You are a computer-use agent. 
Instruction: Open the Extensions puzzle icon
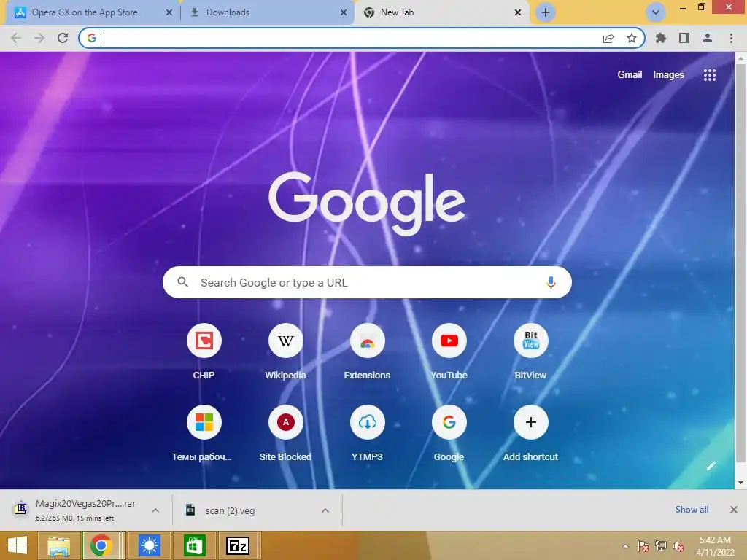pyautogui.click(x=661, y=38)
